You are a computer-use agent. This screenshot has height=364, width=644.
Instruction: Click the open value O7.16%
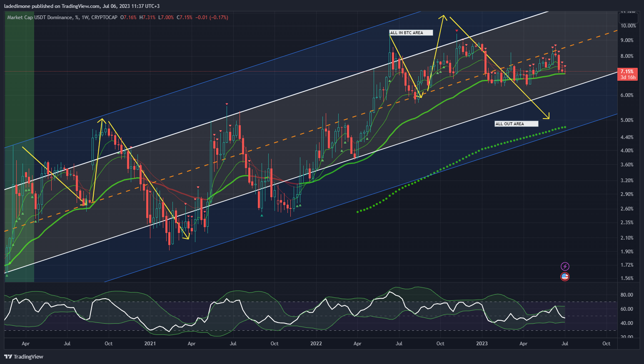point(128,17)
